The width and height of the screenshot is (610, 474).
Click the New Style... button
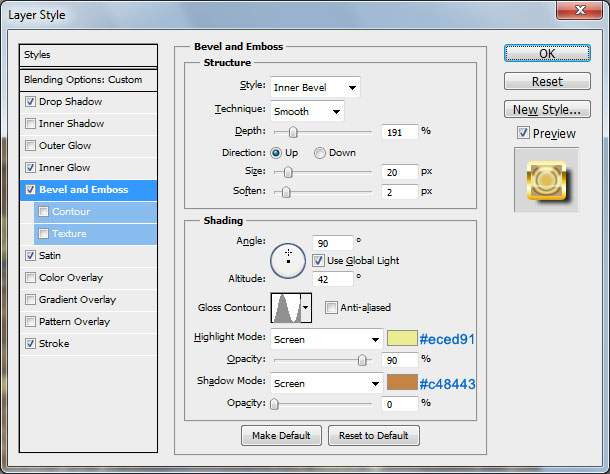coord(547,109)
